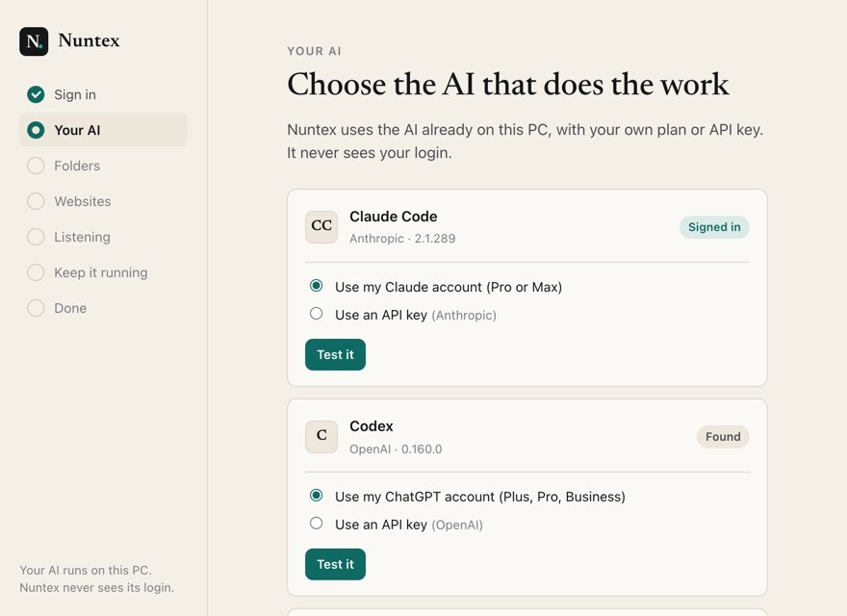This screenshot has height=616, width=847.
Task: Click the Codex title
Action: 372,426
